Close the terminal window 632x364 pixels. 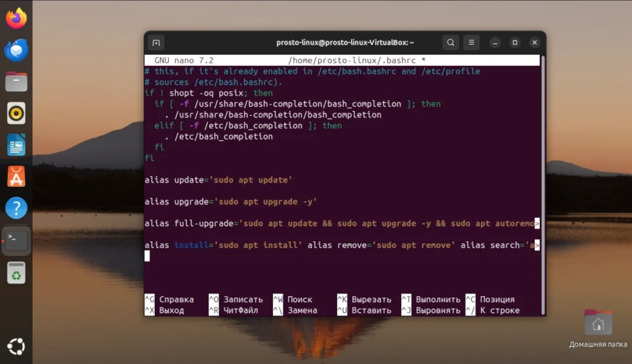click(534, 43)
